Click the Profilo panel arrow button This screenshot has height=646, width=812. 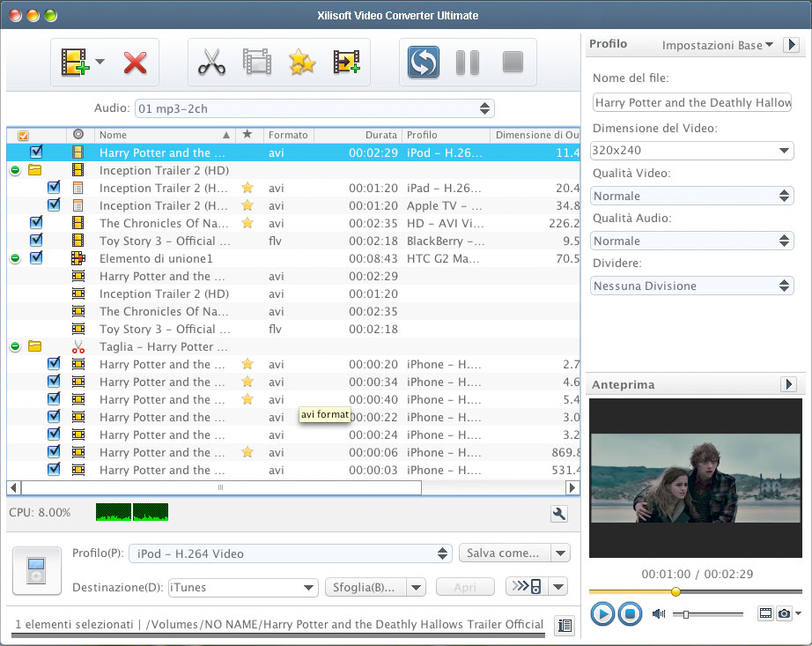[x=791, y=45]
